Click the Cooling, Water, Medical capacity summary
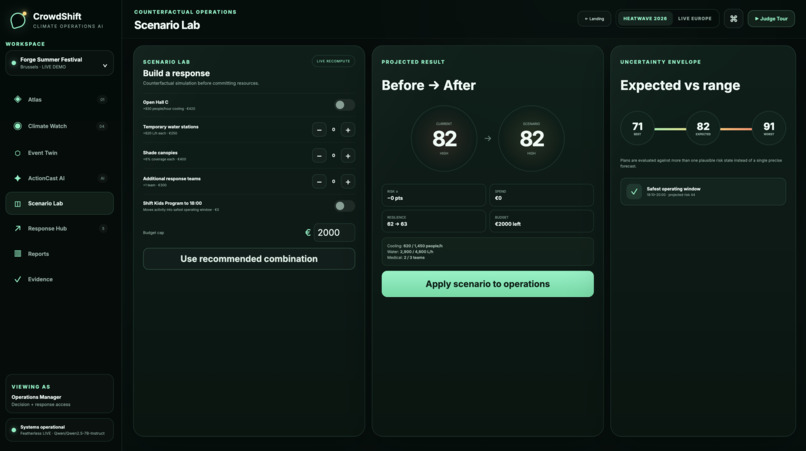Image resolution: width=806 pixels, height=451 pixels. [x=487, y=251]
